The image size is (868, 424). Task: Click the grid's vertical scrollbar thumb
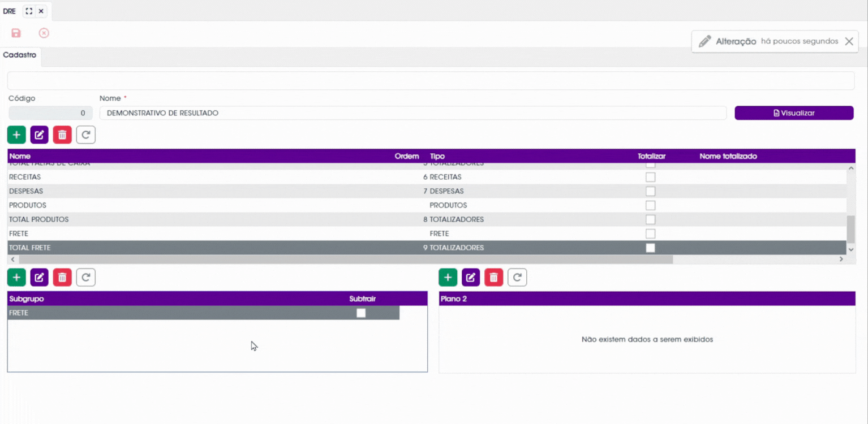tap(850, 229)
